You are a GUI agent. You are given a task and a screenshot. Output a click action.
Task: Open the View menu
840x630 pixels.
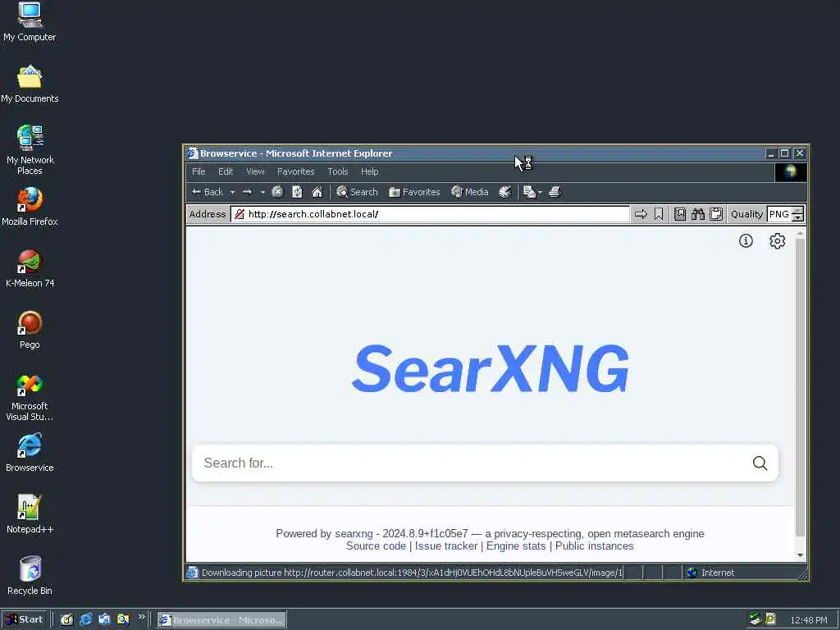click(256, 171)
